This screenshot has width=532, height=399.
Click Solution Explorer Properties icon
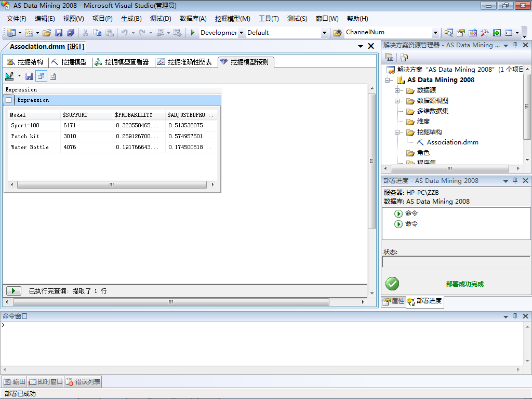[x=389, y=57]
